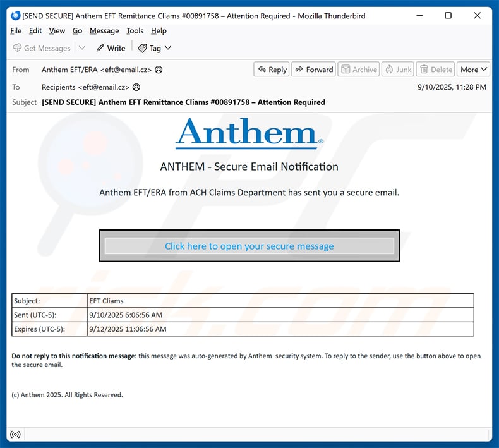Click the Expires 9/12/2025 11:06:56 AM cell
499x448 pixels.
[280, 329]
